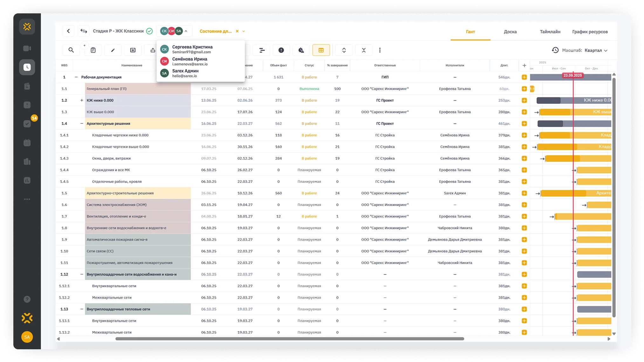Screen dimensions: 644x362
Task: Click the search magnifier icon in toolbar
Action: coord(71,50)
